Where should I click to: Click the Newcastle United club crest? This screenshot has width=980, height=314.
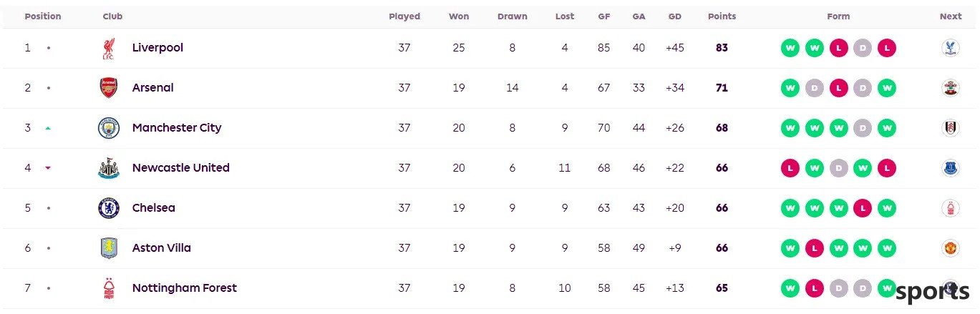click(x=109, y=168)
